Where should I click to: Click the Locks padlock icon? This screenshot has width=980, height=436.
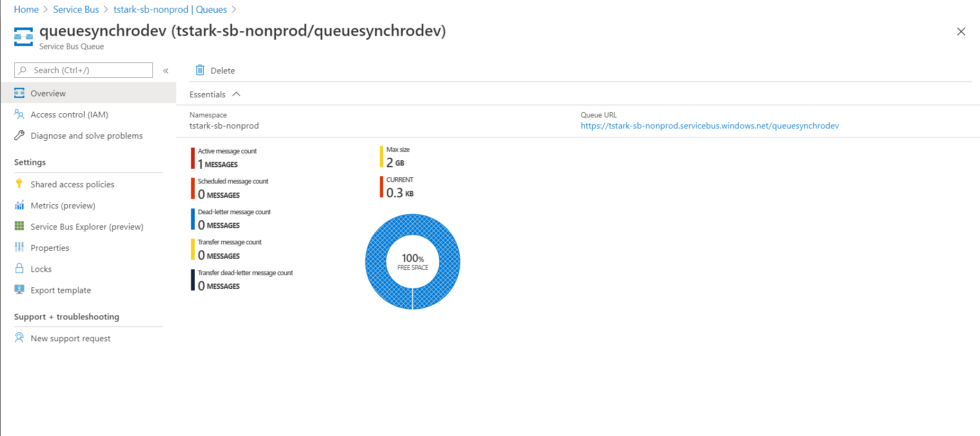20,269
